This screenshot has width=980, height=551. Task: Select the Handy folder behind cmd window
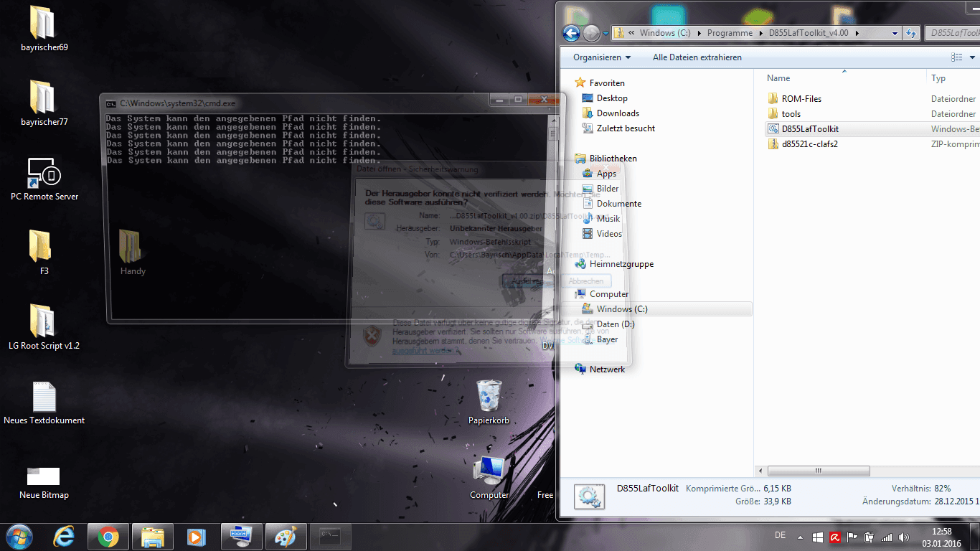[x=133, y=251]
